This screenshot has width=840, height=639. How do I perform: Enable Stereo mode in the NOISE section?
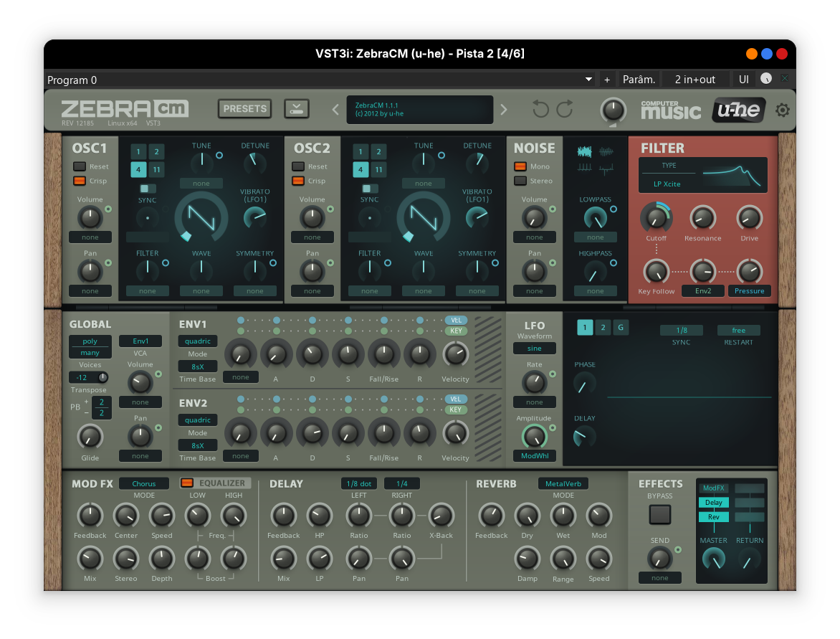(x=520, y=181)
